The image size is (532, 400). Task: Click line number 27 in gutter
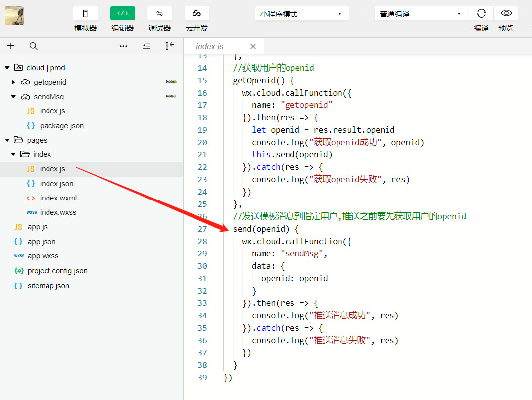(202, 229)
